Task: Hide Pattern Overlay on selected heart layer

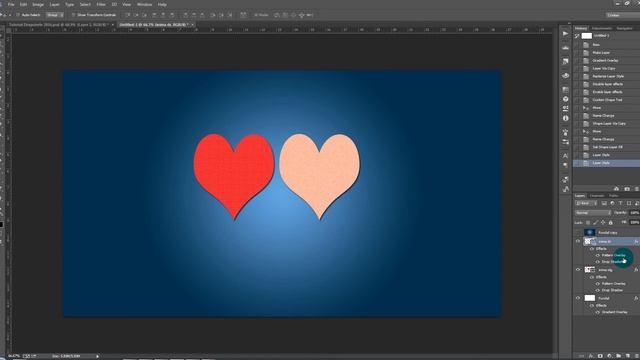Action: pyautogui.click(x=598, y=256)
